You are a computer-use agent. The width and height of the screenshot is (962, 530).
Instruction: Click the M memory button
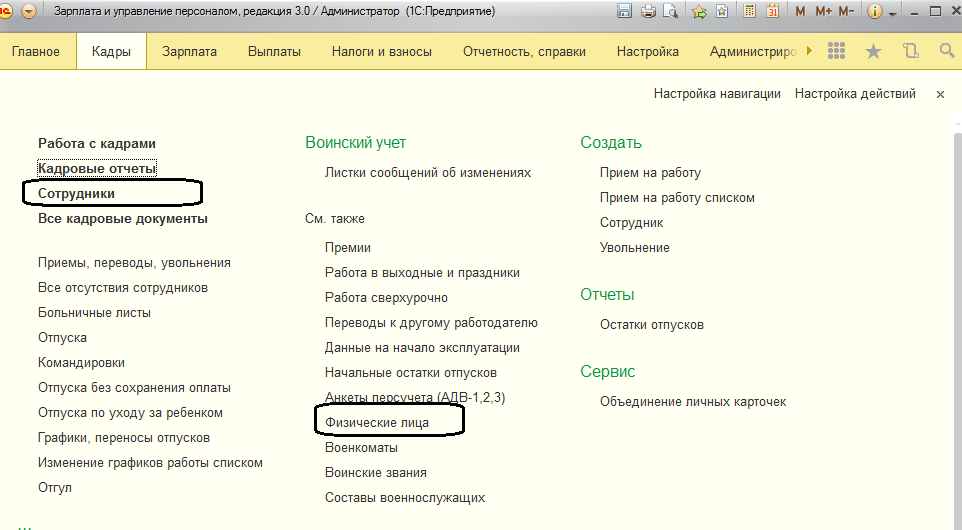pos(800,11)
